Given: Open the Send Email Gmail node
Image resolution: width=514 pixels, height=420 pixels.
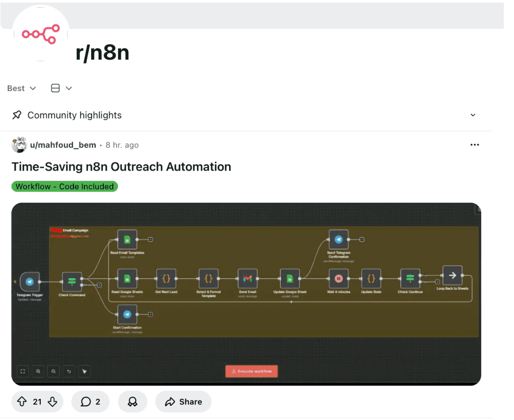Looking at the screenshot, I should pyautogui.click(x=247, y=278).
